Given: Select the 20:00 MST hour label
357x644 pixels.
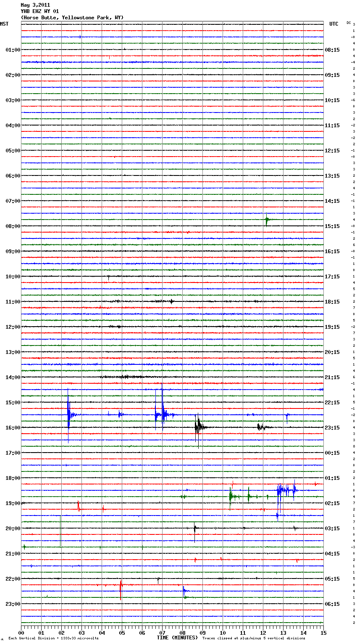Looking at the screenshot, I should (13, 529).
